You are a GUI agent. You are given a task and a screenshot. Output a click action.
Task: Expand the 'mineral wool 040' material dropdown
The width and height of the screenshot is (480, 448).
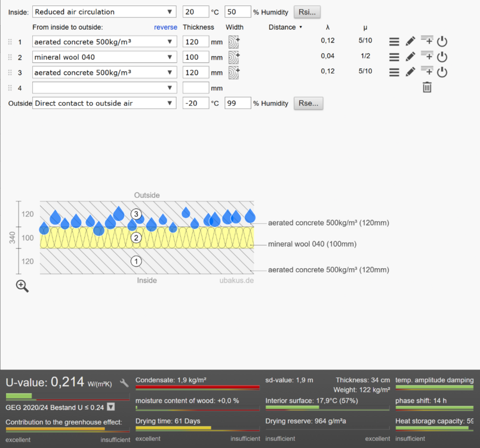point(104,57)
